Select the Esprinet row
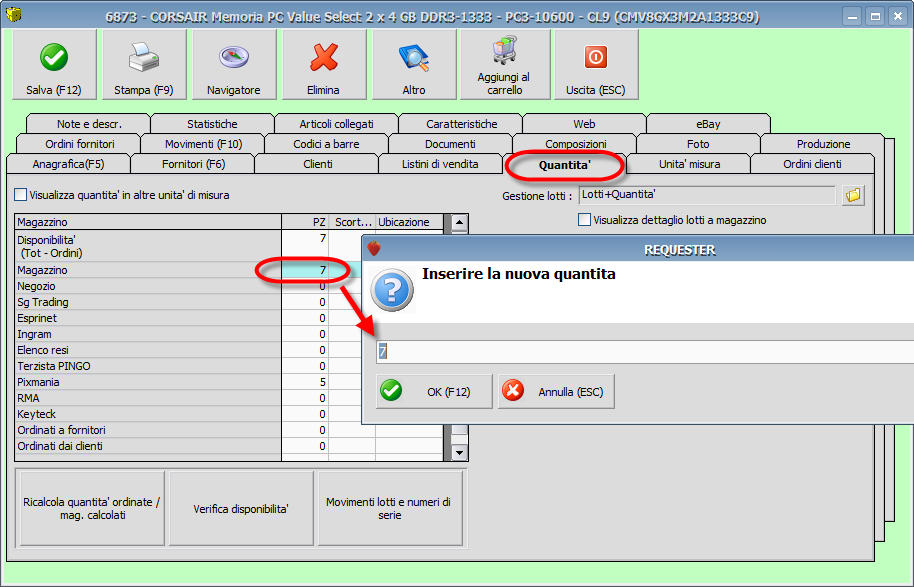914x587 pixels. (148, 318)
